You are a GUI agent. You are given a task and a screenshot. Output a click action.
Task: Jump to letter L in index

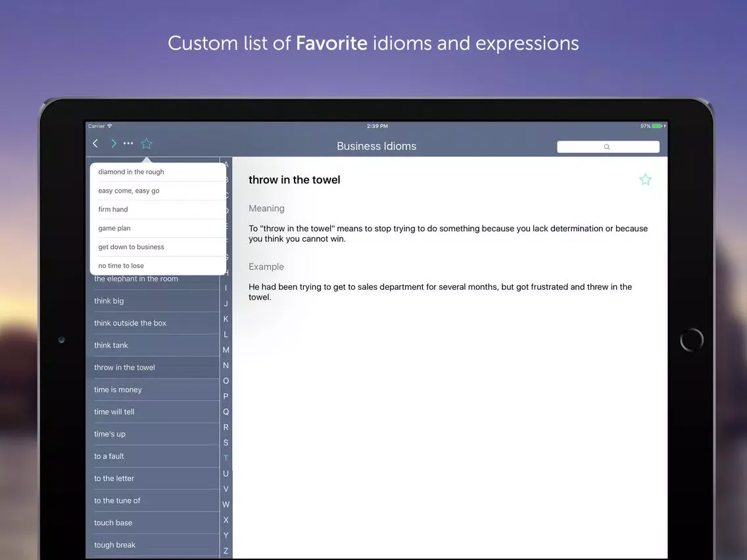[x=226, y=335]
